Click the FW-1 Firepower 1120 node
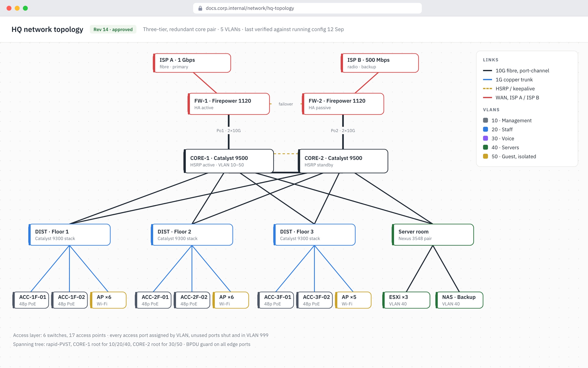This screenshot has height=368, width=588. tap(229, 104)
